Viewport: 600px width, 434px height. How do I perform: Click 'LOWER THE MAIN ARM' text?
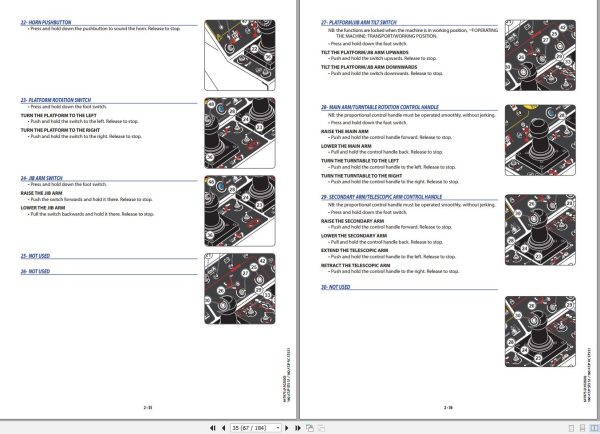[x=346, y=146]
